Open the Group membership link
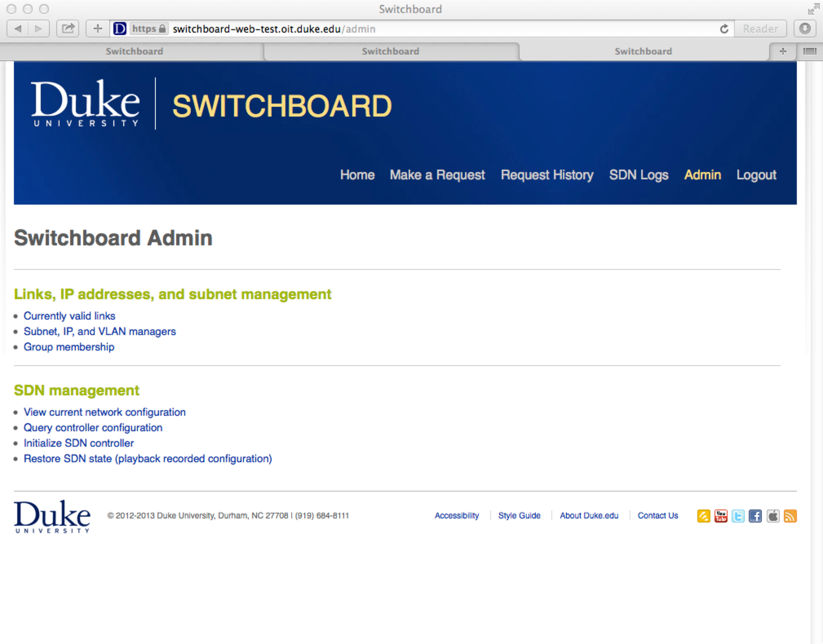This screenshot has height=644, width=823. (69, 347)
